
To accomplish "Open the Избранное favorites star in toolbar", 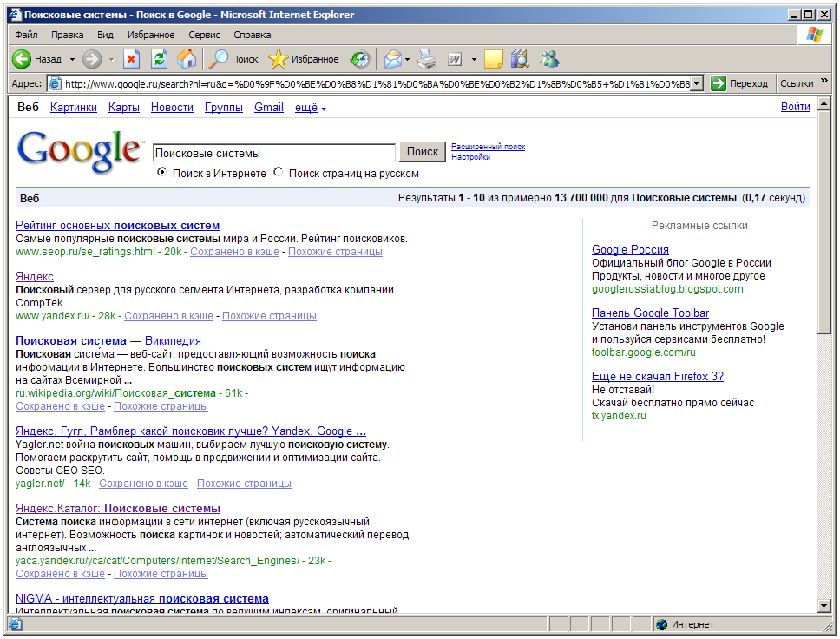I will click(303, 59).
